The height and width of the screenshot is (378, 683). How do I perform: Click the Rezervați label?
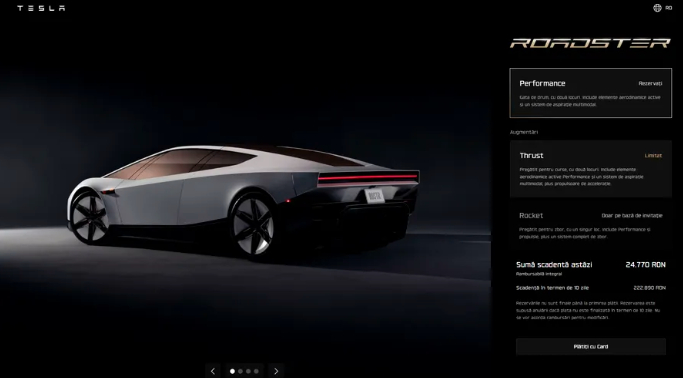pos(650,84)
